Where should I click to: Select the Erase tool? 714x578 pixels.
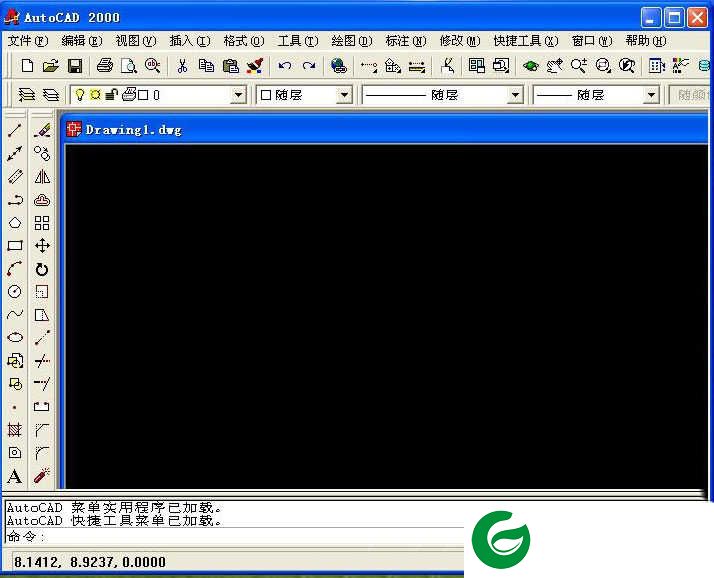pos(42,131)
